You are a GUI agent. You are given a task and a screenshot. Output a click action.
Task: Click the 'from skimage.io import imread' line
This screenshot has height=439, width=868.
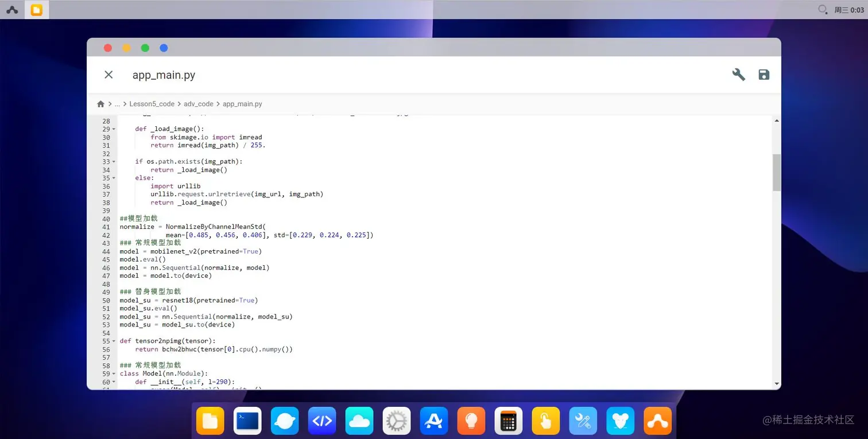pyautogui.click(x=206, y=137)
